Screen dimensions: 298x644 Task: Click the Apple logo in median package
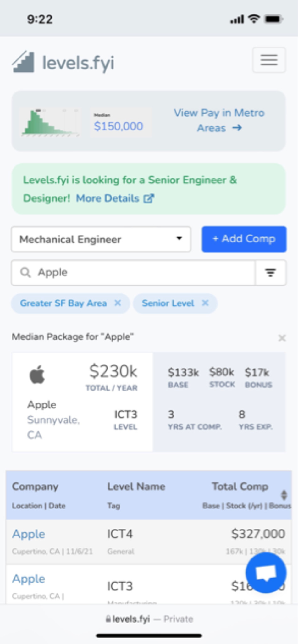click(x=37, y=375)
